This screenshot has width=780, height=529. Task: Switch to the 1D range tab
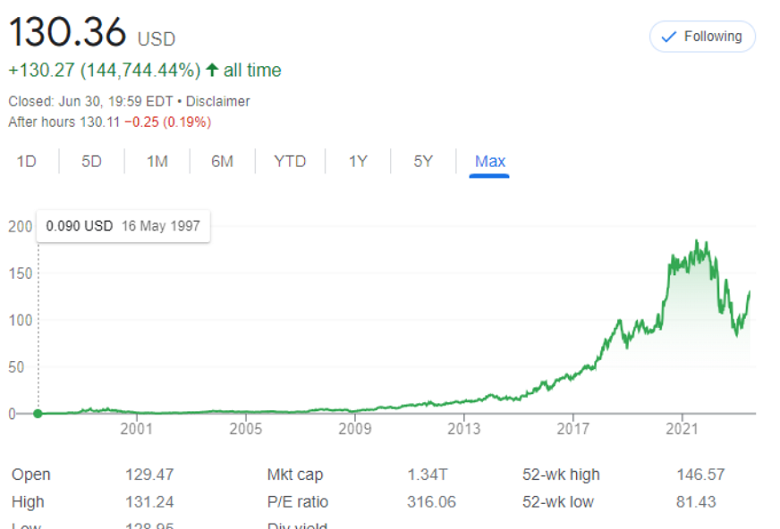pyautogui.click(x=27, y=161)
